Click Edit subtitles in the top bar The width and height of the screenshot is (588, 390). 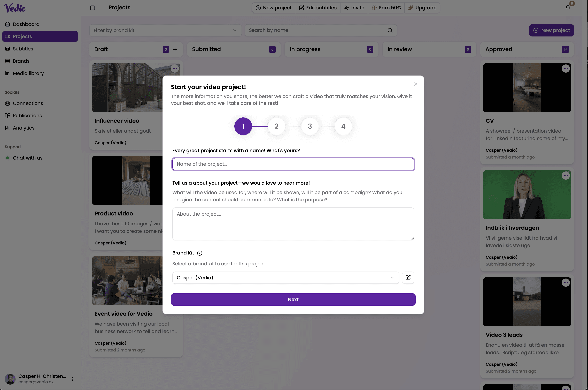coord(318,8)
